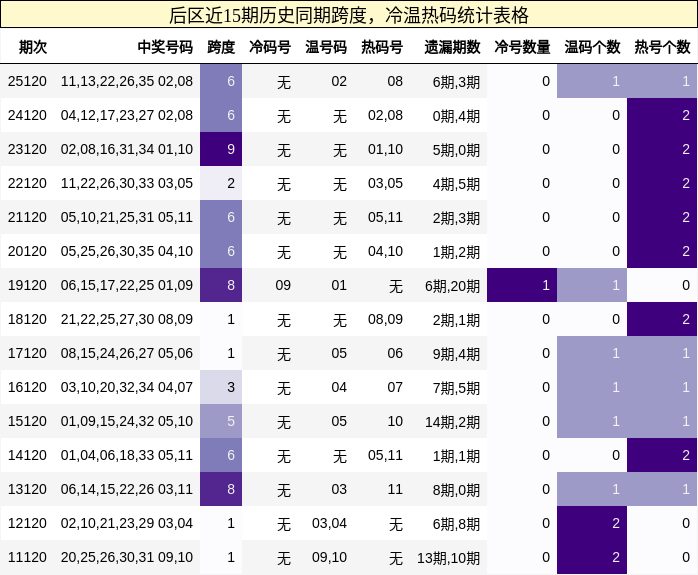The image size is (698, 575).
Task: Click winning numbers 01,04,06,18,33 05,11
Action: pos(127,455)
